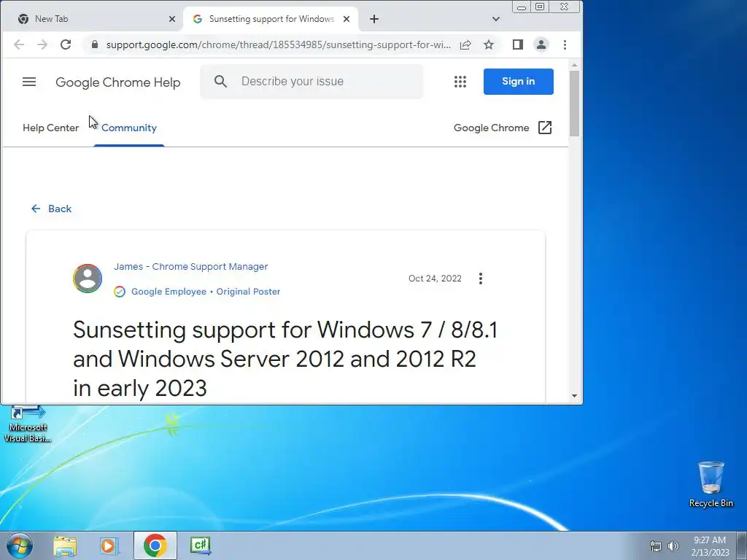
Task: Click the page scrollbar up arrow
Action: [x=575, y=65]
